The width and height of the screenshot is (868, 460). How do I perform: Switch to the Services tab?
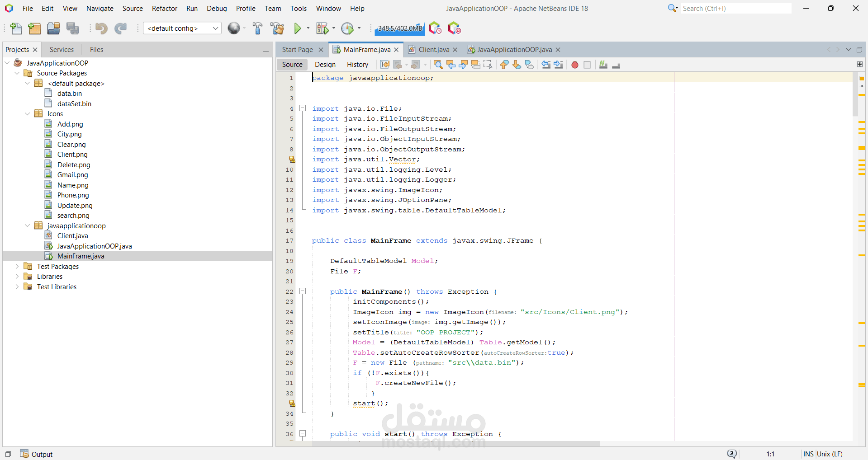tap(62, 50)
